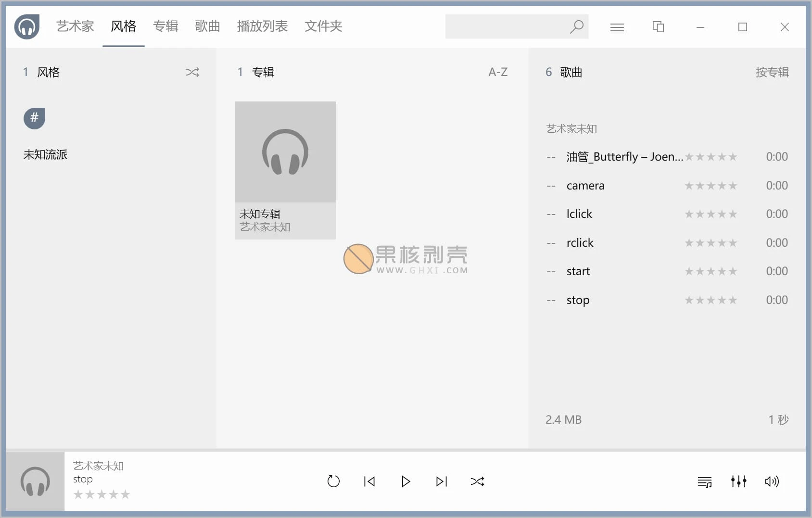Click the 2.4 MB total size label
Image resolution: width=812 pixels, height=518 pixels.
563,420
